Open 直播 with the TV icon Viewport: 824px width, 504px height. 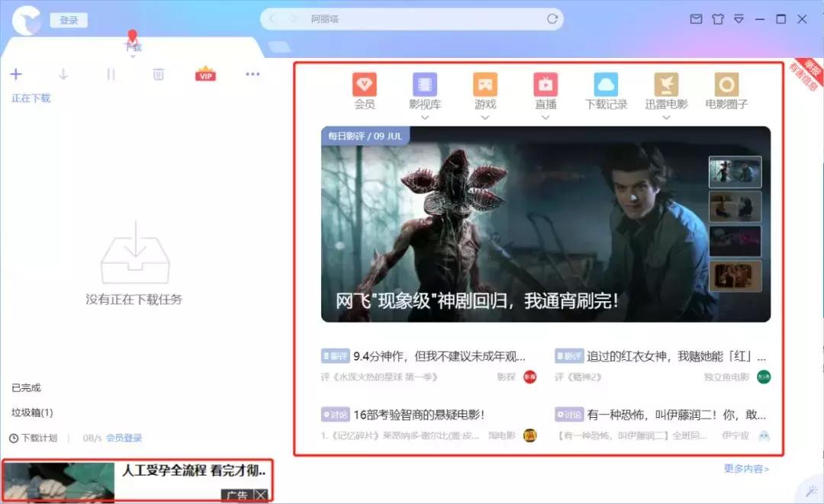(x=546, y=84)
